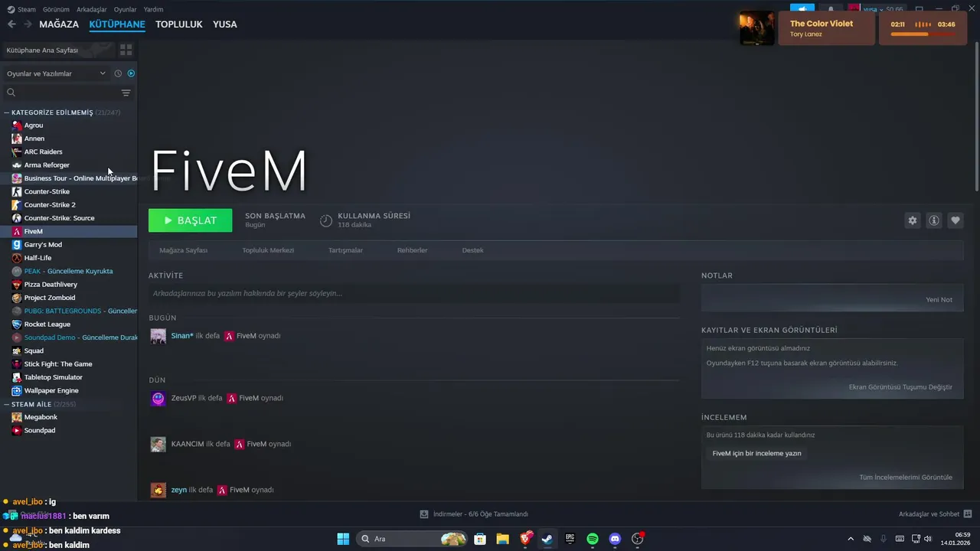Open Destek tab
The width and height of the screenshot is (980, 551).
point(472,250)
